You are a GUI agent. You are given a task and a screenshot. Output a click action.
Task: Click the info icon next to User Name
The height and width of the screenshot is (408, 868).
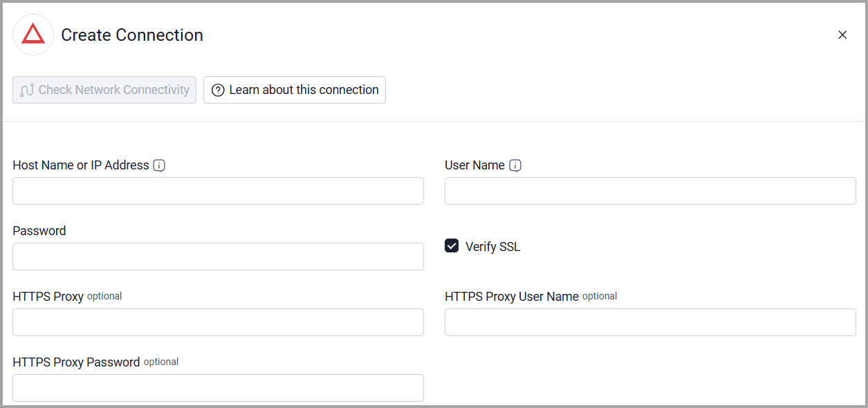(515, 165)
